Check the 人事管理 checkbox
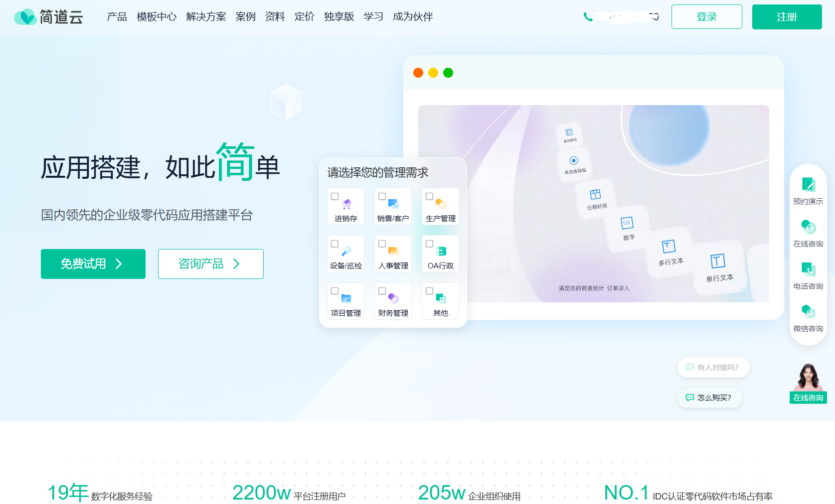The image size is (835, 504). coord(382,244)
